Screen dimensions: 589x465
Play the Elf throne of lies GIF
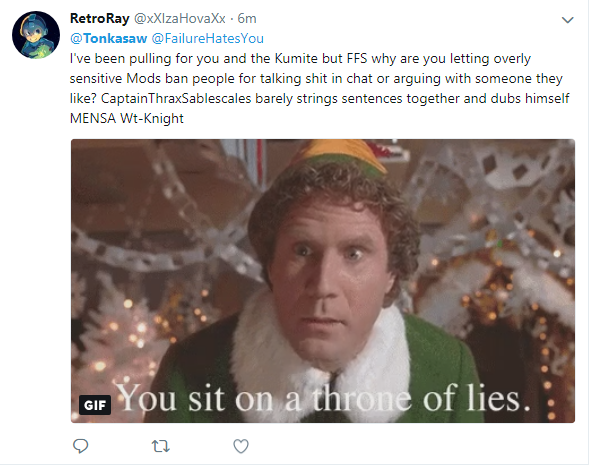(x=323, y=281)
